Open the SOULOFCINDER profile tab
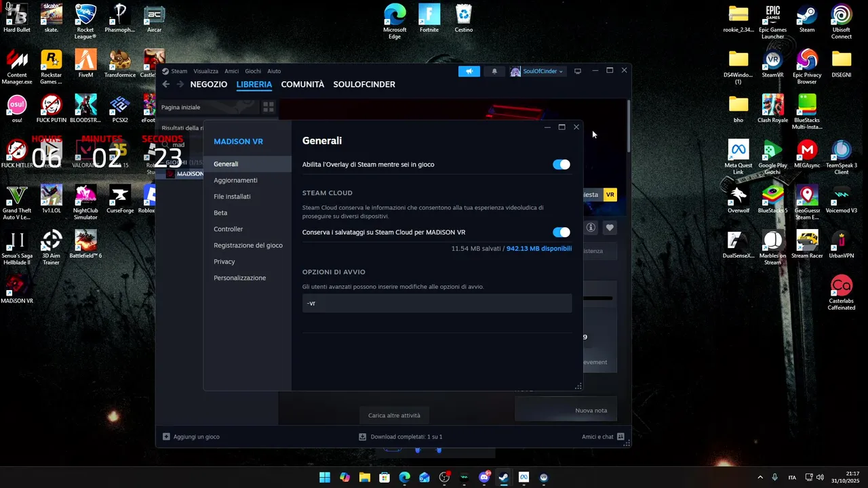 [x=364, y=85]
